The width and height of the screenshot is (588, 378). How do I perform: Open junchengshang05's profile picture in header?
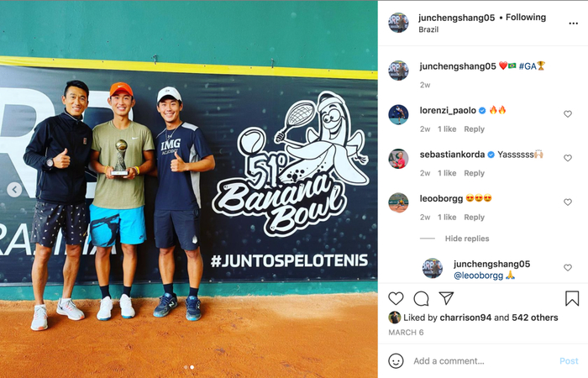(x=398, y=23)
